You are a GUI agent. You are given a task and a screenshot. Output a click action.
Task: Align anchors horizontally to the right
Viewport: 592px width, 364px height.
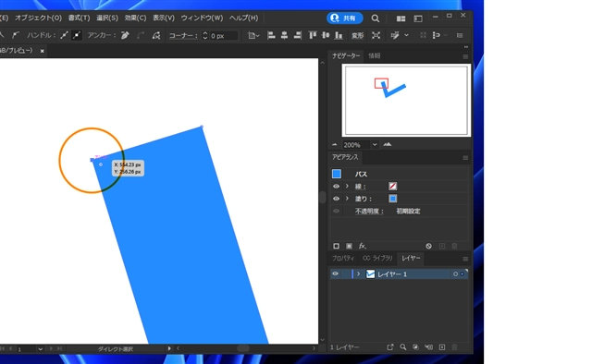(298, 35)
